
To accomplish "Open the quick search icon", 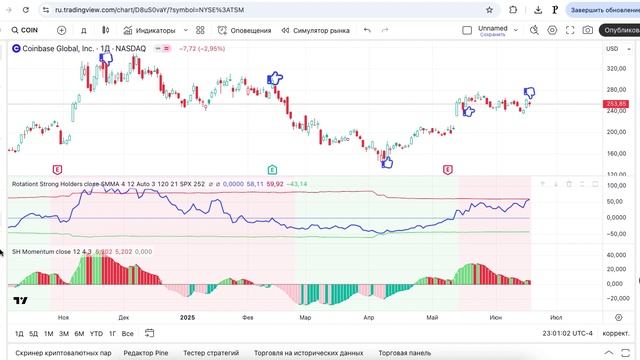I will [x=534, y=30].
